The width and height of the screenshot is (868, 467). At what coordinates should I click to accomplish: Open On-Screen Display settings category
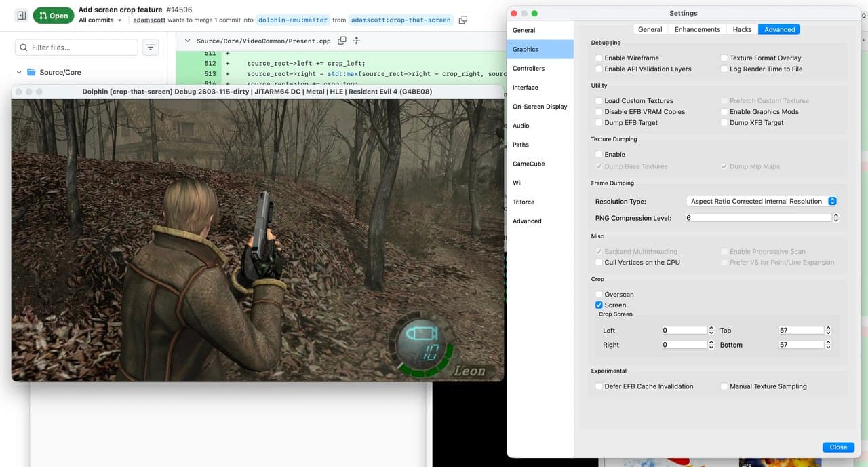click(x=540, y=107)
